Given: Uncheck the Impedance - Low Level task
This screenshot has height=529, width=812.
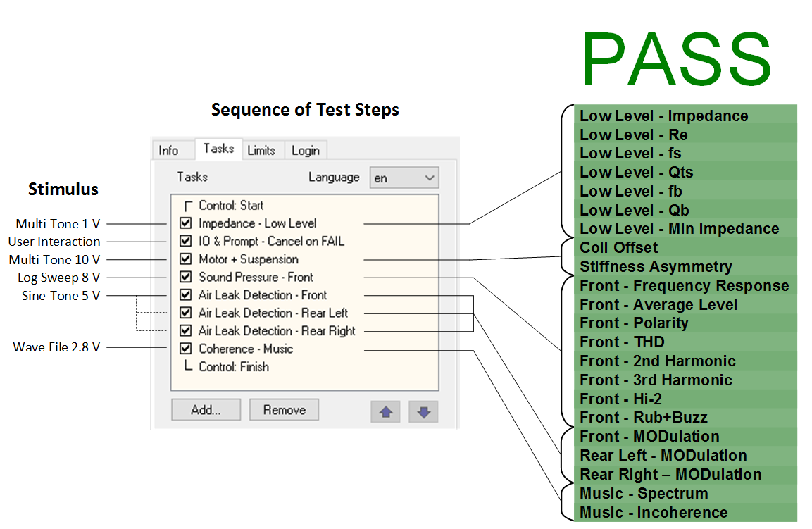Looking at the screenshot, I should pyautogui.click(x=186, y=223).
